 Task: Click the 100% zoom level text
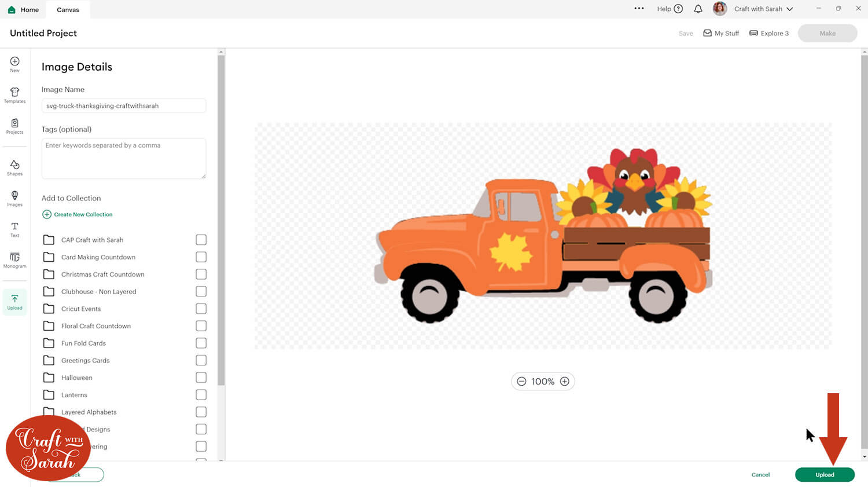pyautogui.click(x=543, y=382)
